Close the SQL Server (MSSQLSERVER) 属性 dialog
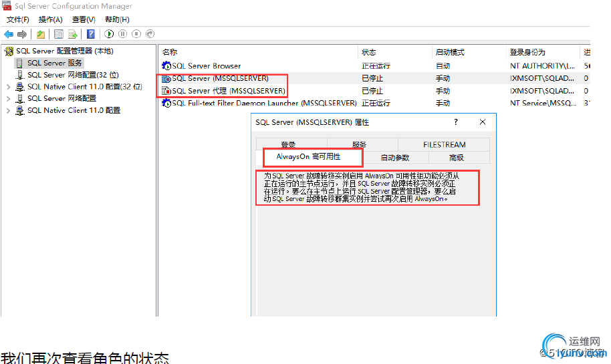This screenshot has width=611, height=364. click(x=483, y=122)
